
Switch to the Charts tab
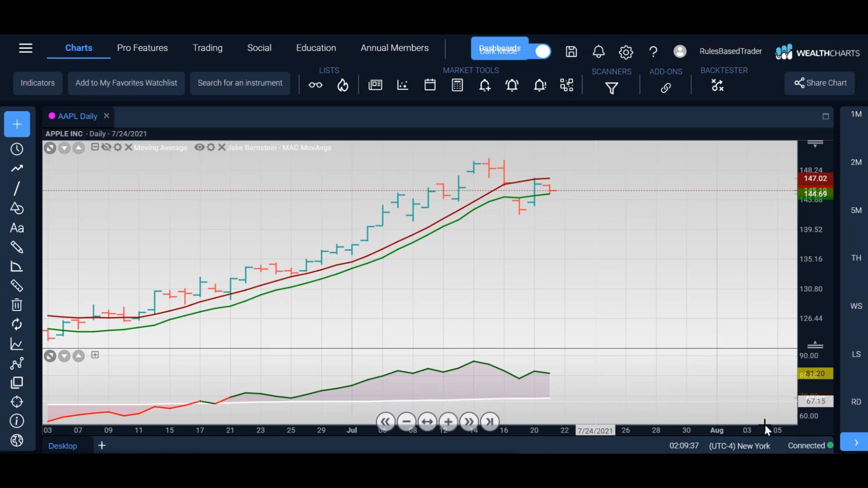coord(79,48)
